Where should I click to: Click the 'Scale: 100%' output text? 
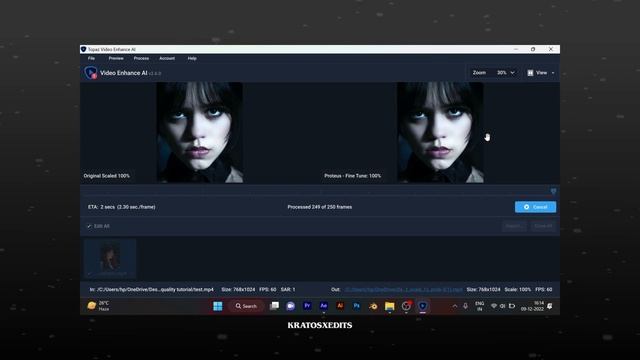tap(518, 289)
